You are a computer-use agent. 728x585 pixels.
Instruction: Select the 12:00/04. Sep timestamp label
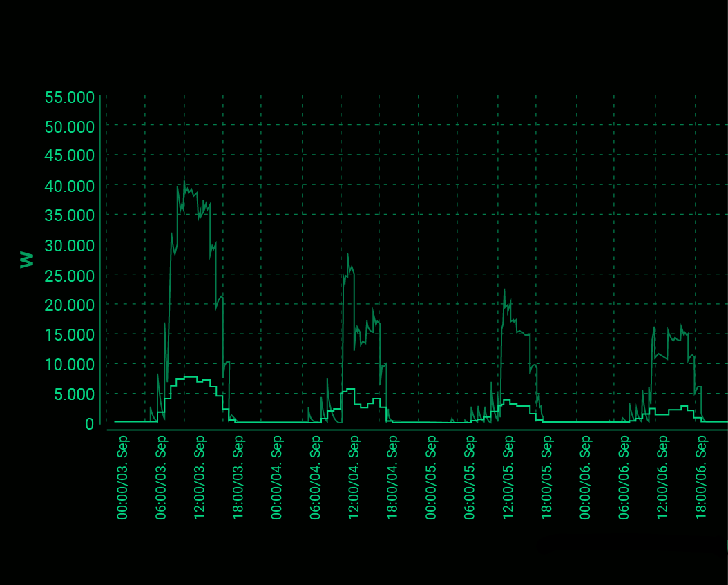(x=355, y=477)
